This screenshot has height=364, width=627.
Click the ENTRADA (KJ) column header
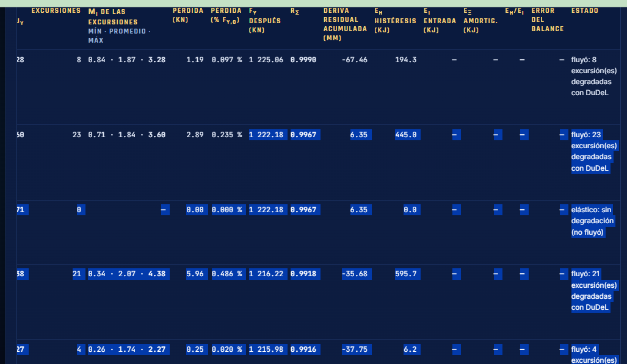point(440,20)
